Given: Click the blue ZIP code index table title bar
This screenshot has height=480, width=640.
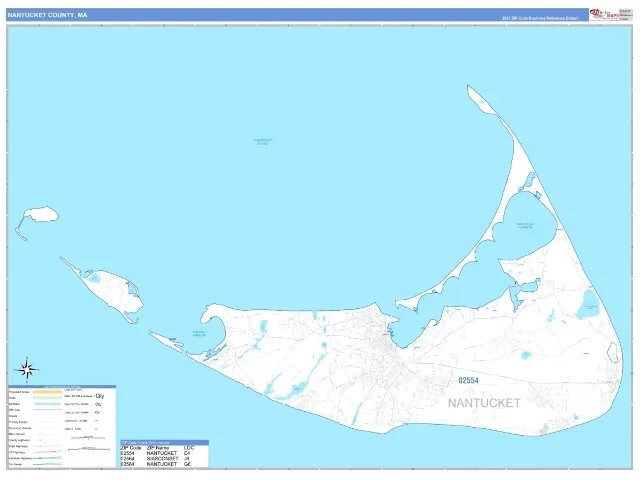Looking at the screenshot, I should coord(164,442).
